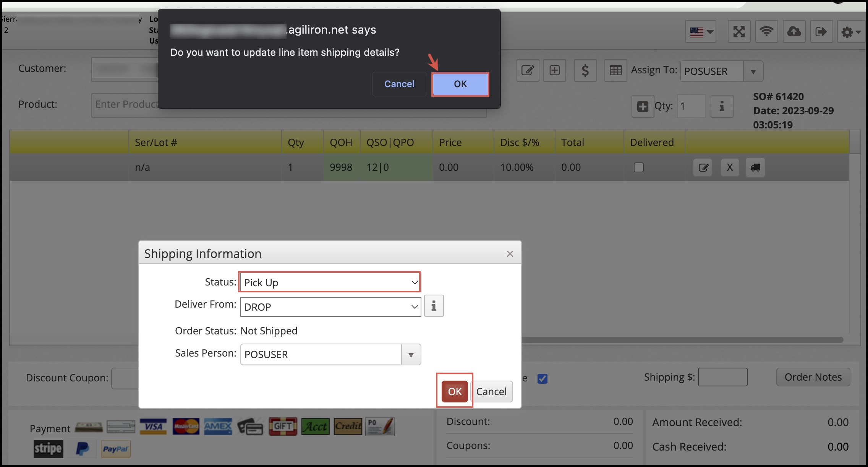
Task: Click the delivery truck shipping icon on line item
Action: tap(755, 167)
